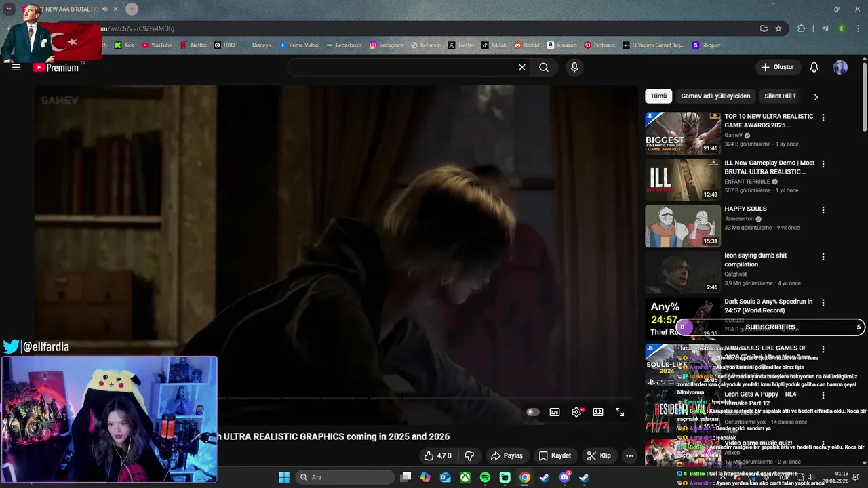The height and width of the screenshot is (488, 868).
Task: Open Outlook from the taskbar
Action: point(445,477)
